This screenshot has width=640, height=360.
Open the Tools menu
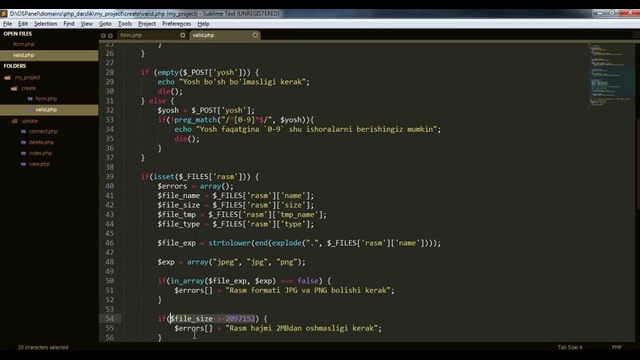click(x=125, y=24)
